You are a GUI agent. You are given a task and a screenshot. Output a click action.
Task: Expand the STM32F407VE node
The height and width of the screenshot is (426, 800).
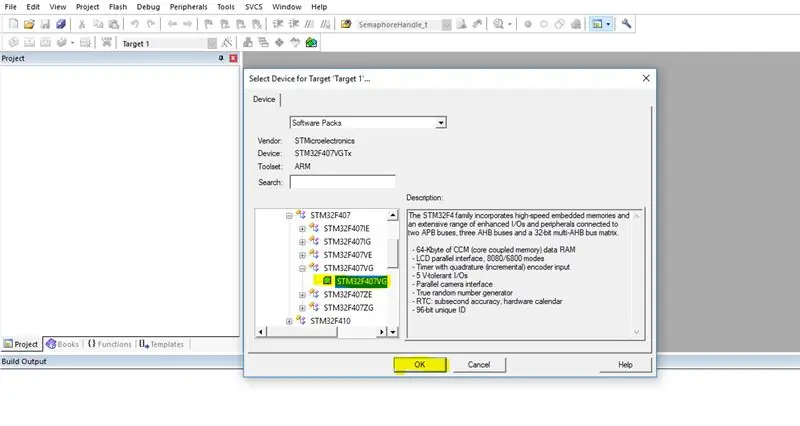pyautogui.click(x=302, y=256)
